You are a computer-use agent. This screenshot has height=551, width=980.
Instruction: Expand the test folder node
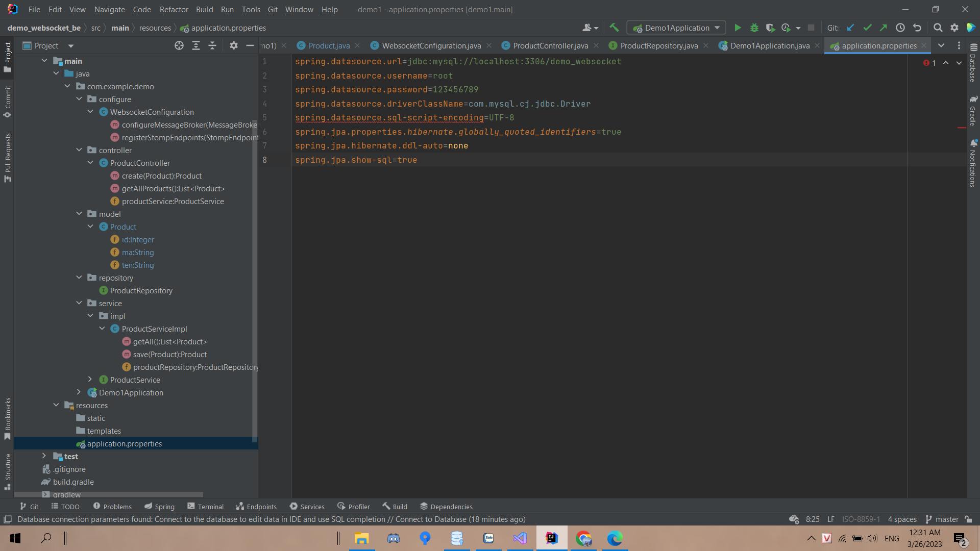coord(44,456)
